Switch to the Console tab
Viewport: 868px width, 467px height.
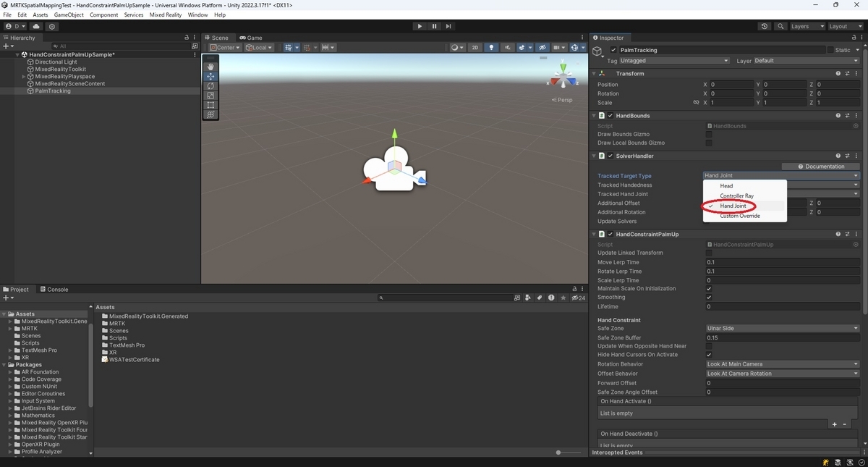pyautogui.click(x=54, y=290)
